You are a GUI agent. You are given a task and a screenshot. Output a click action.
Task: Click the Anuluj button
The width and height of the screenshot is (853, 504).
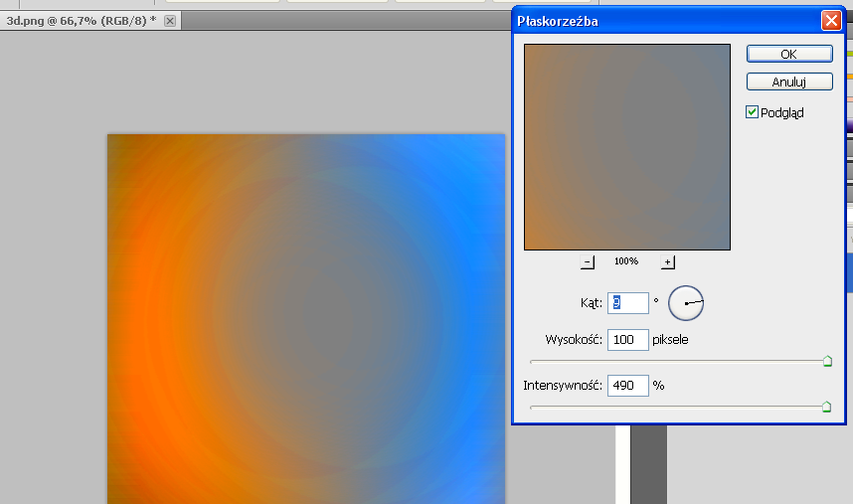789,82
